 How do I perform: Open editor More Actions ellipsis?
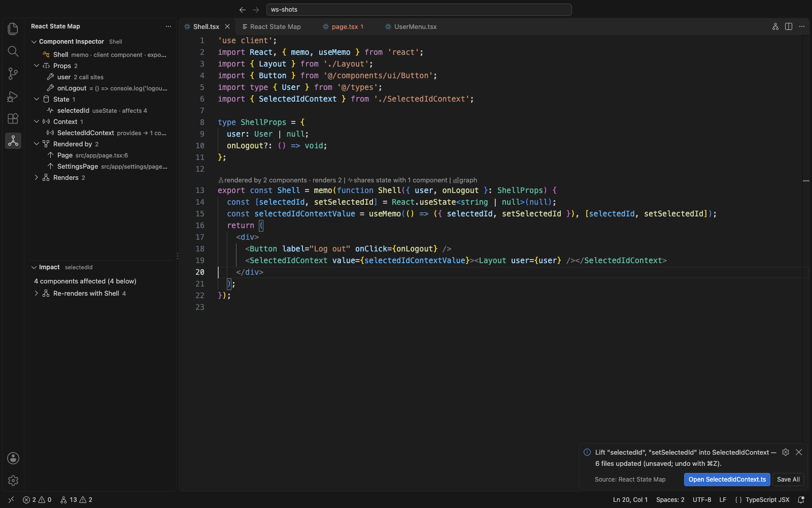[x=802, y=26]
